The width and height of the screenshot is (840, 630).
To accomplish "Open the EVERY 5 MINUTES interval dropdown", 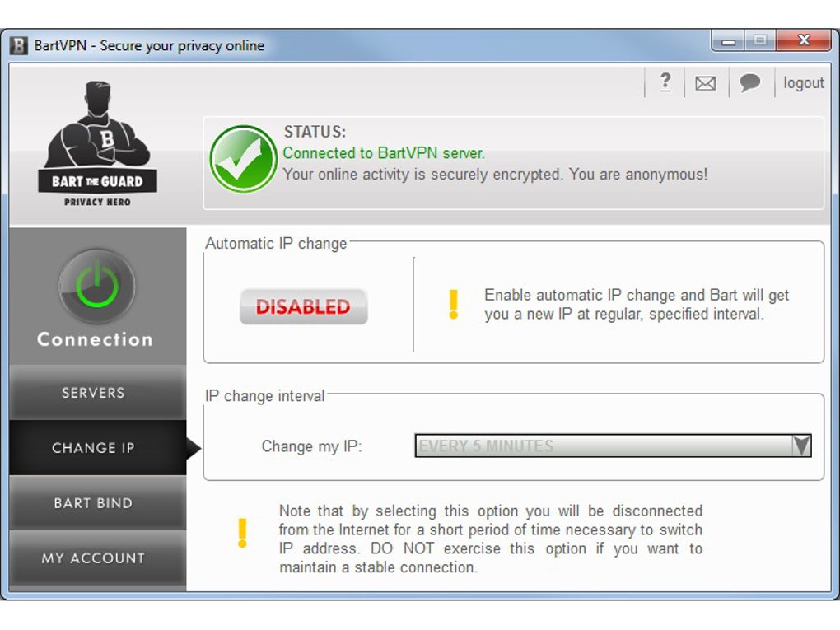I will (613, 446).
